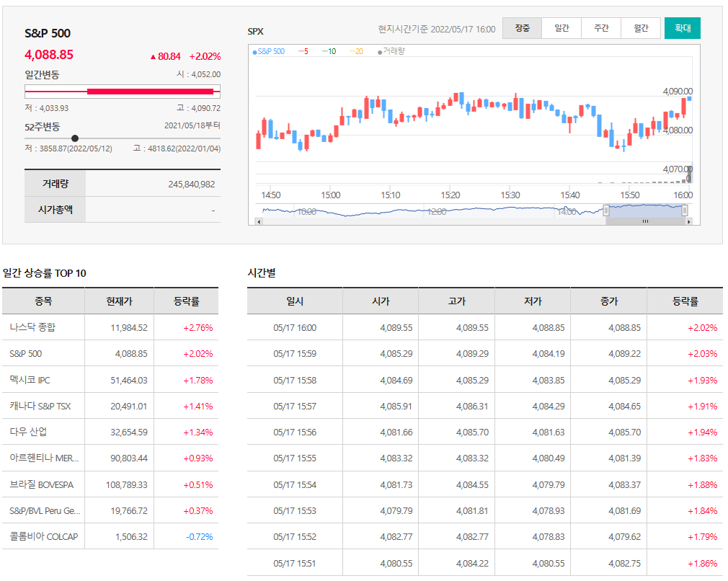
Task: Click the -0.72% change for 콜롬비아 COLCAP
Action: (x=199, y=537)
